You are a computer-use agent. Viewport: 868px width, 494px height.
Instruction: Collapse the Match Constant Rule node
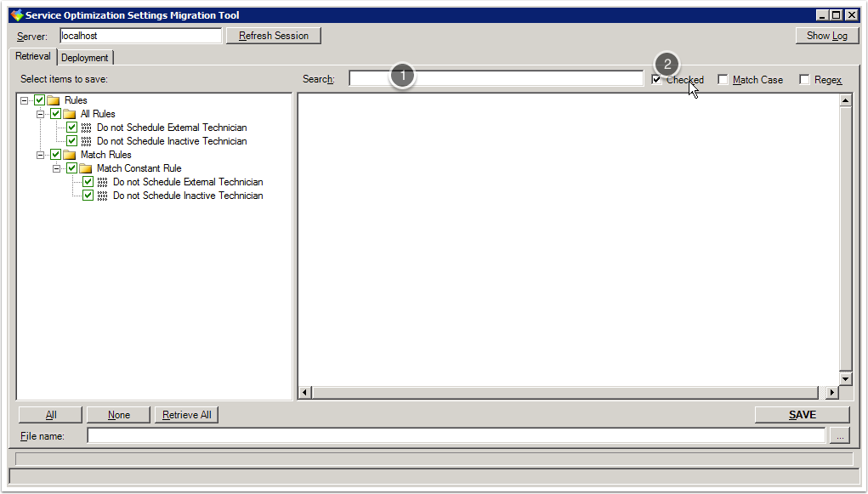point(56,168)
